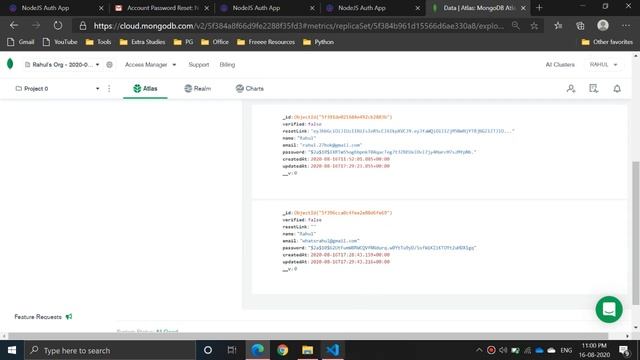Close the MongoDB Atlas Data tab
Screen dimensions: 640x360
point(523,8)
